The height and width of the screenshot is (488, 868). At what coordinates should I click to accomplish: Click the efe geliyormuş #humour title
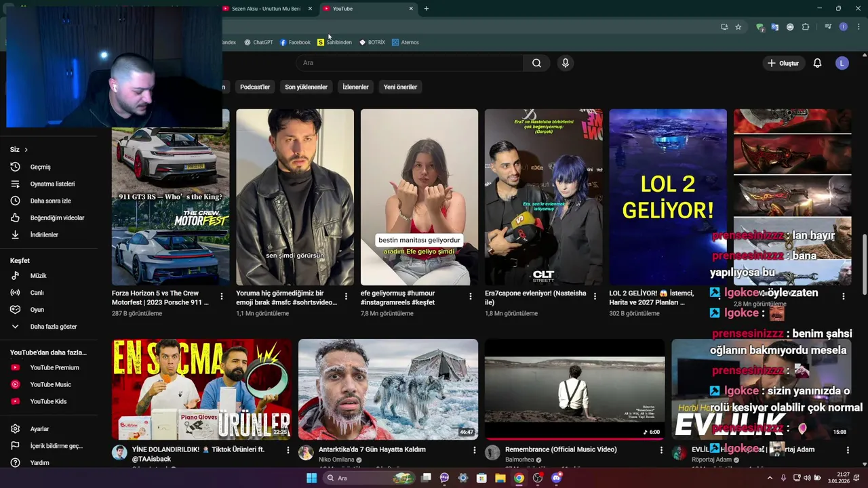(x=397, y=298)
